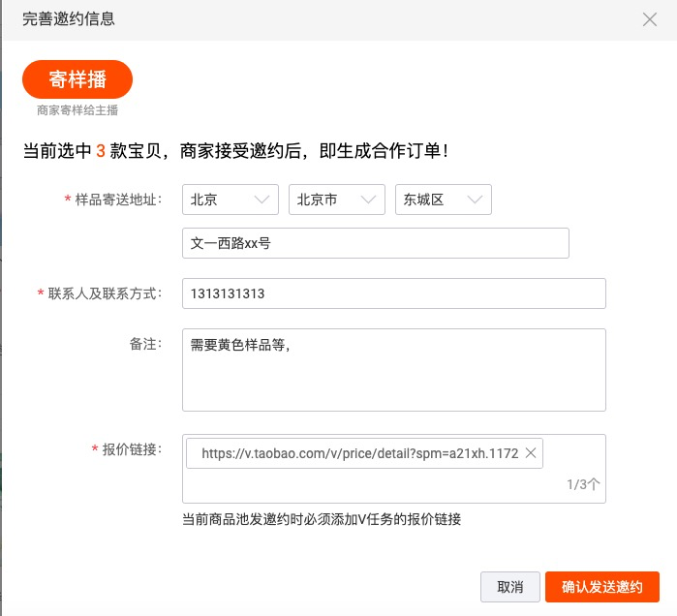677x616 pixels.
Task: Click into the 备注 remarks textarea
Action: coord(393,369)
